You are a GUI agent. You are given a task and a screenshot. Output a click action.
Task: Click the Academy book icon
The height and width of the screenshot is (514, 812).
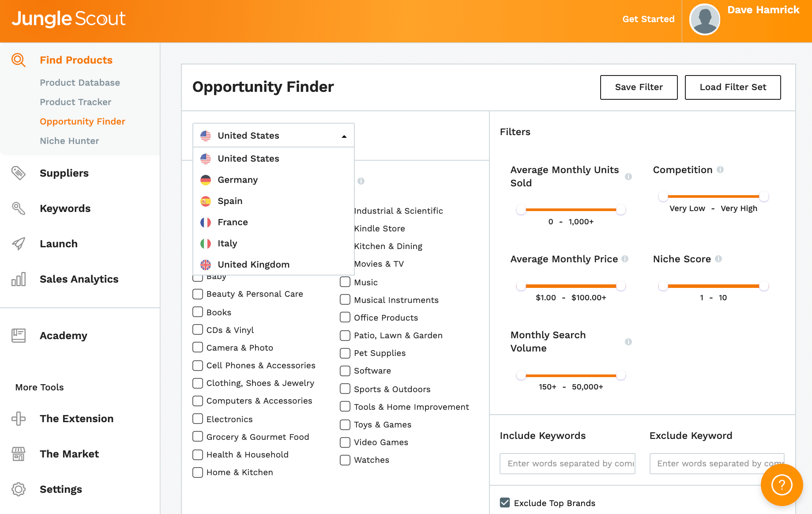coord(18,336)
